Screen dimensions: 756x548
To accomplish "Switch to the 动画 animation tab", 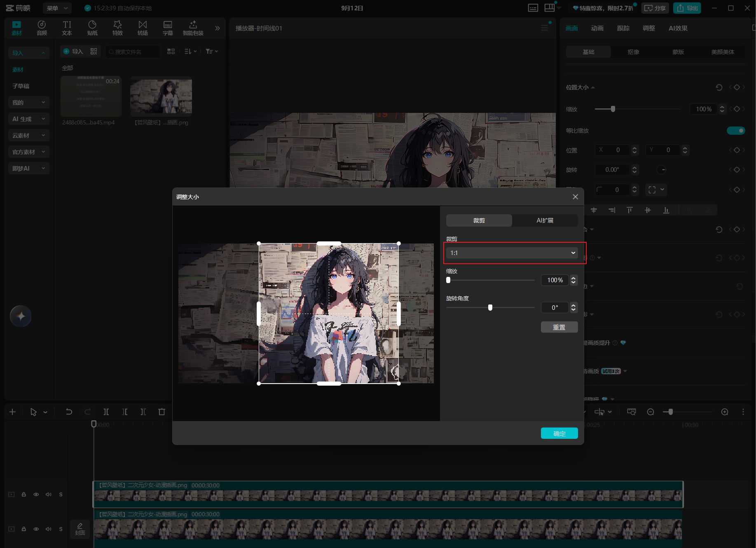I will [597, 28].
